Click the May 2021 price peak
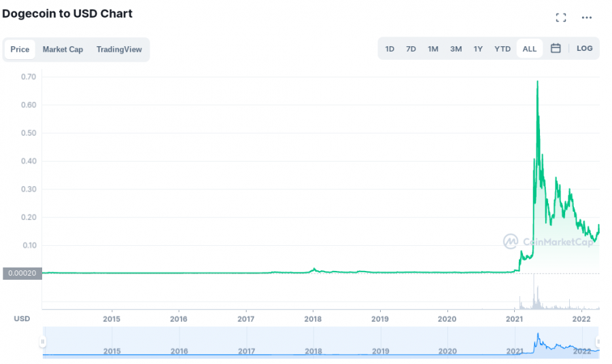The height and width of the screenshot is (364, 612). tap(537, 82)
